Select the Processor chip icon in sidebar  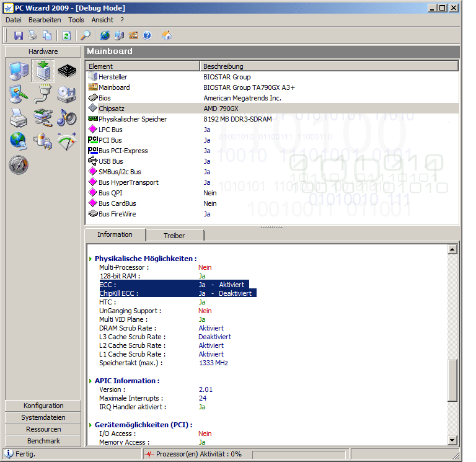(67, 71)
